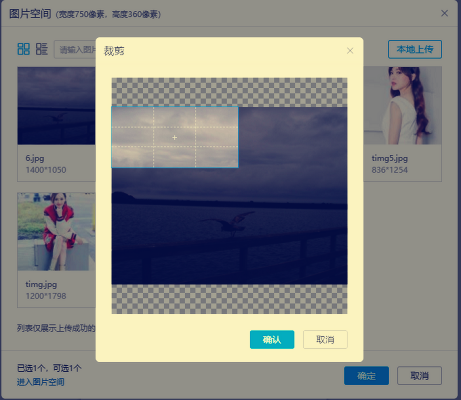The image size is (461, 400).
Task: Close the 裁剪 crop dialog
Action: [x=350, y=51]
